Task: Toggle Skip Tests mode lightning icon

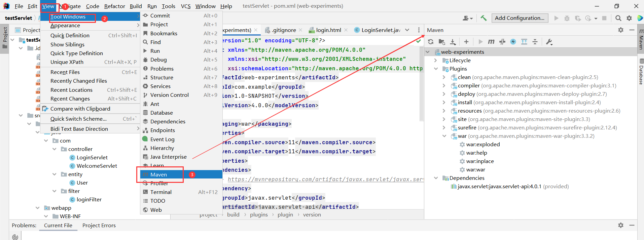Action: [513, 42]
